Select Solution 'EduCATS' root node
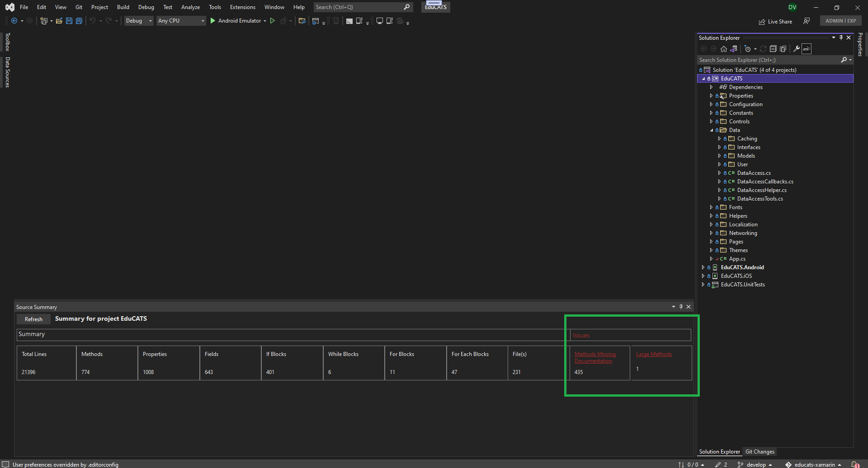This screenshot has width=868, height=468. point(754,70)
